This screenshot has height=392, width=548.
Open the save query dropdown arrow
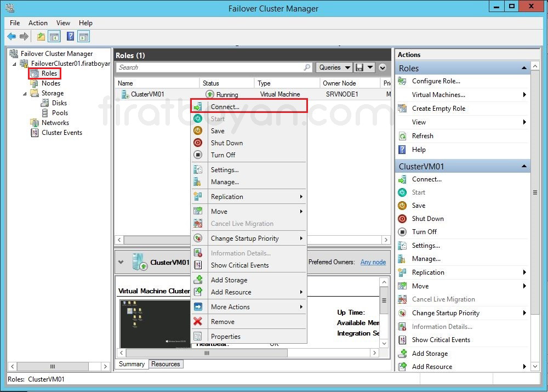coord(370,67)
